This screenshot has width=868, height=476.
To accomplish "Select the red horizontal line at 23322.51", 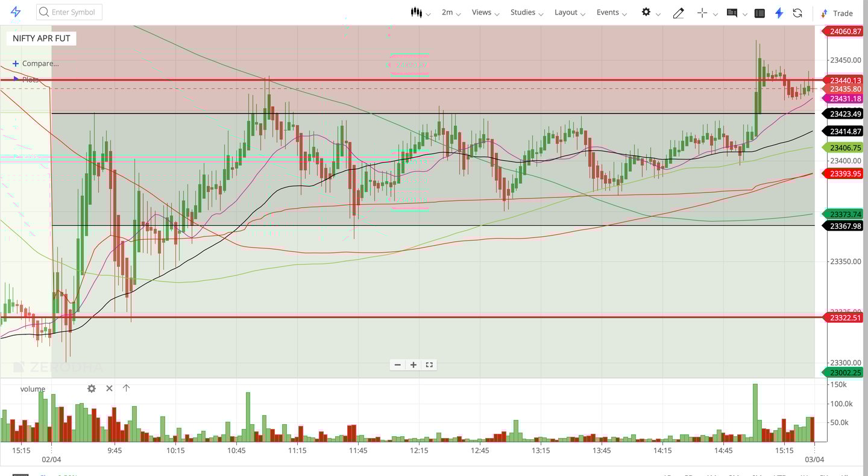I will pos(410,317).
